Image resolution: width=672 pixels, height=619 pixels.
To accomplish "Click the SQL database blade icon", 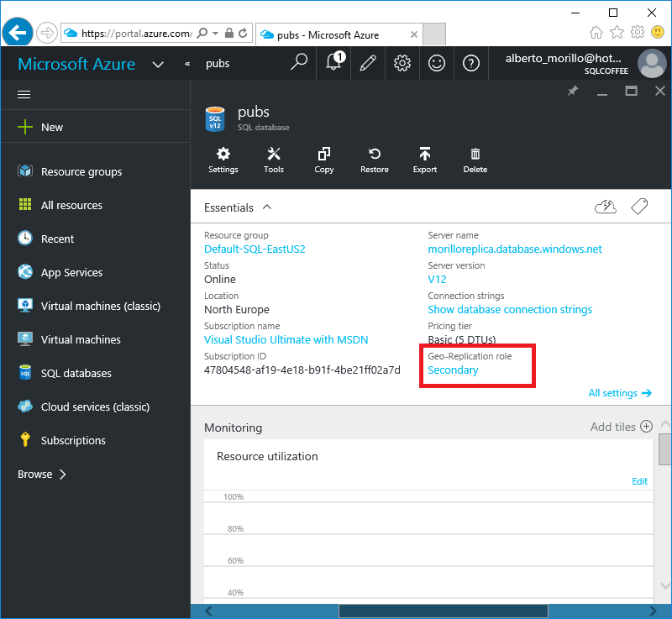I will point(215,118).
